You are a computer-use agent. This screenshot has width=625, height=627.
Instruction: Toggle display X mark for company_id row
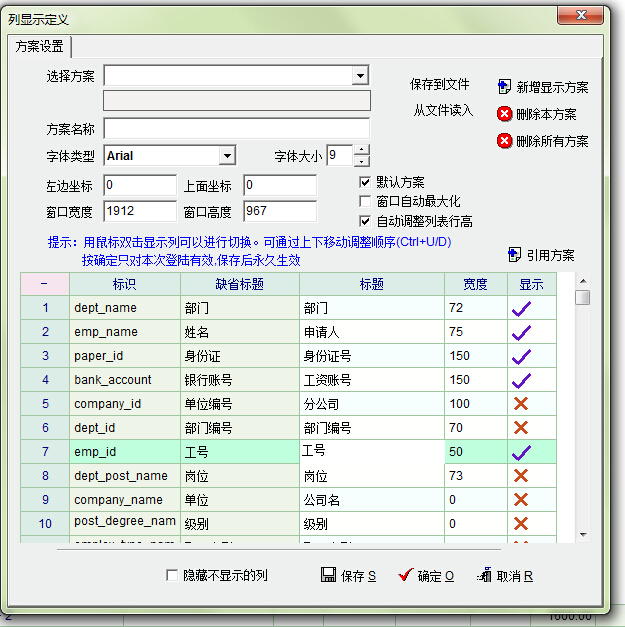coord(521,404)
